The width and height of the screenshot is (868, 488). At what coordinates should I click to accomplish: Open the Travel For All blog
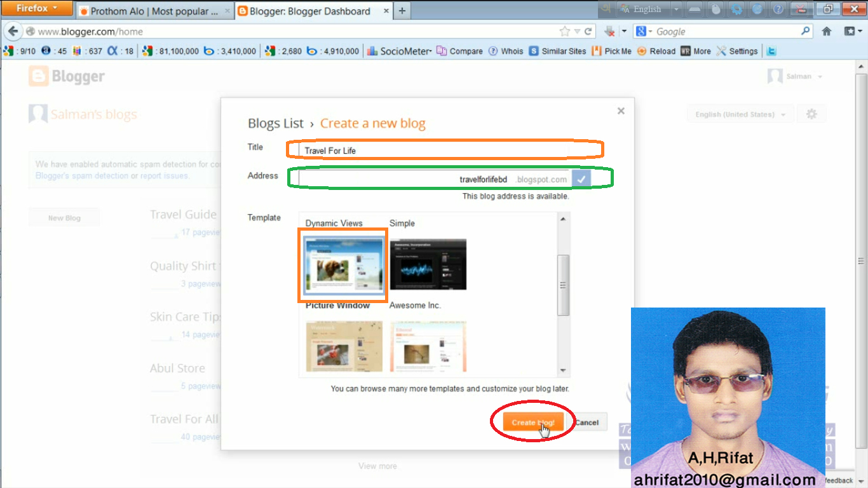(184, 419)
